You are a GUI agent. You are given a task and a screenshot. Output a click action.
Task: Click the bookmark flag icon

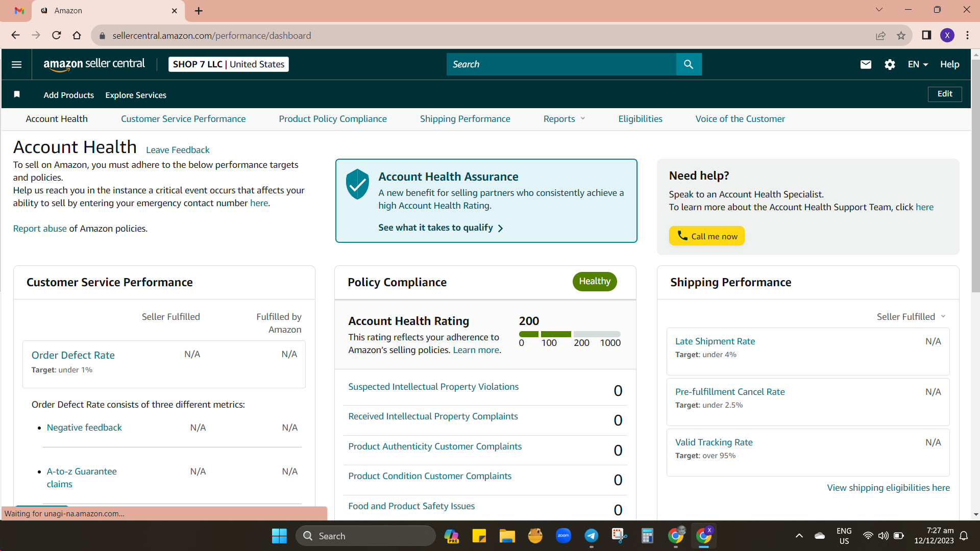(x=17, y=94)
